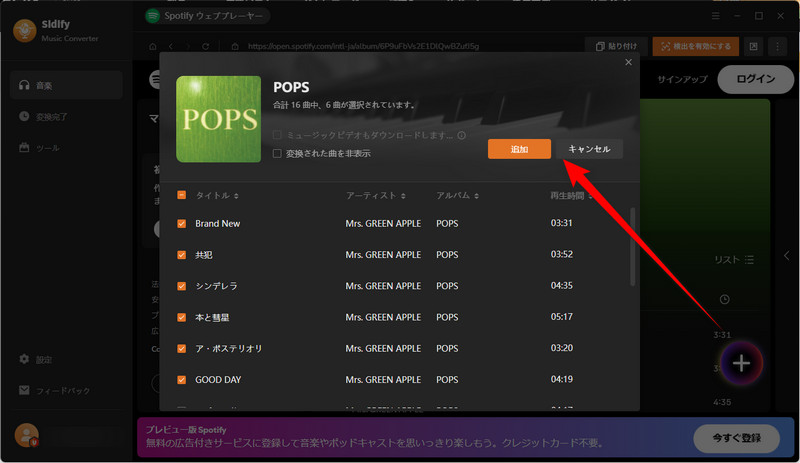Viewport: 800px width, 463px height.
Task: Click the 05:17 duration value
Action: (x=561, y=317)
